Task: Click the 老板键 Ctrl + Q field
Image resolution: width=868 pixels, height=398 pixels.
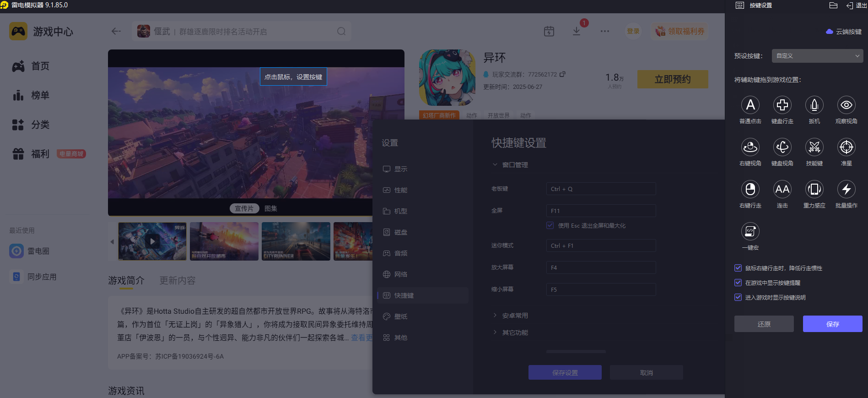Action: click(601, 189)
